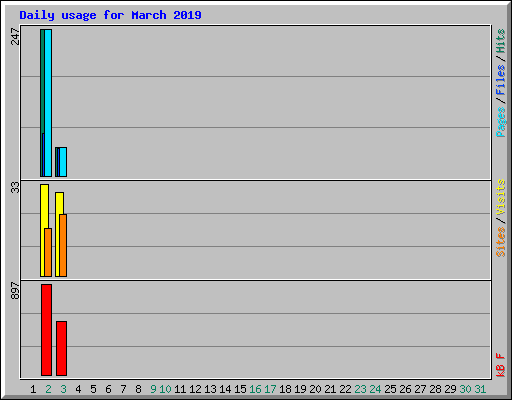
Task: Click day 25 on the x-axis
Action: [390, 389]
